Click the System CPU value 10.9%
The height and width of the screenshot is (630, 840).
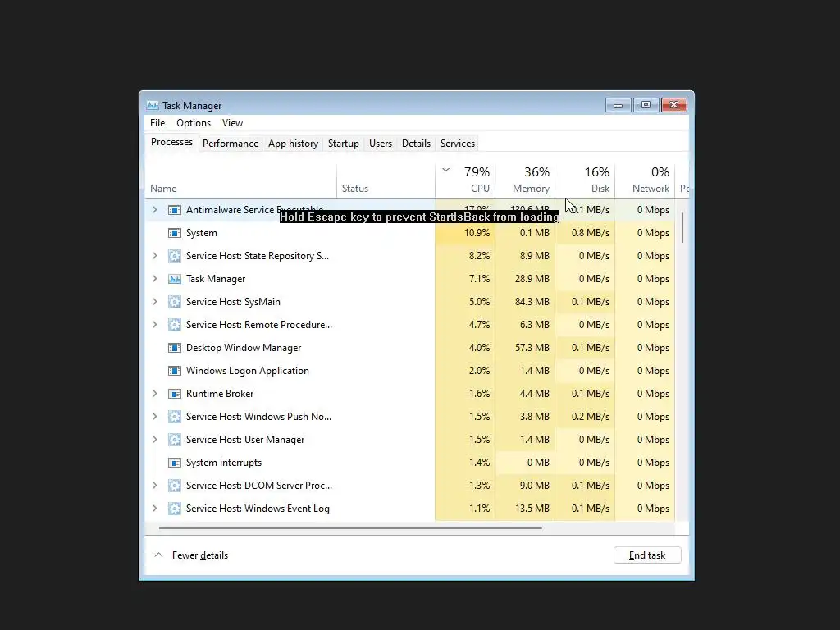coord(477,233)
